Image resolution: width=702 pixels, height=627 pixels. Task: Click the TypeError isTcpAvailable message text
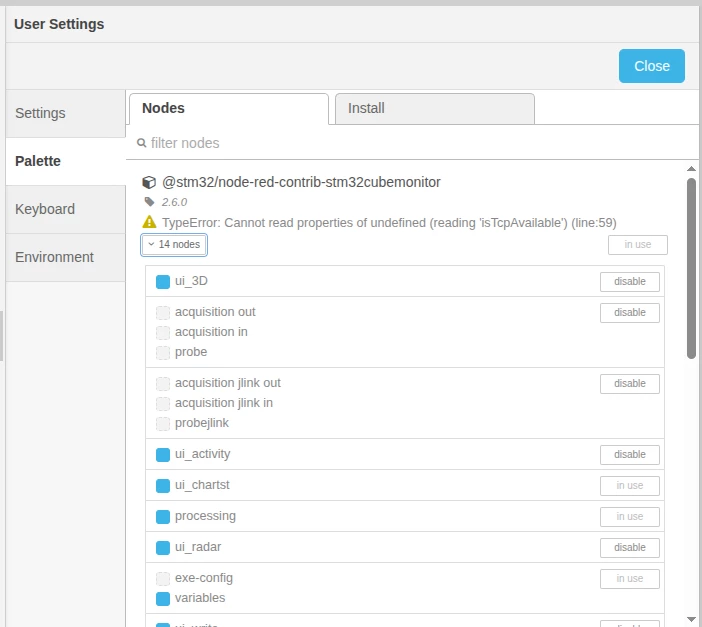tap(389, 223)
